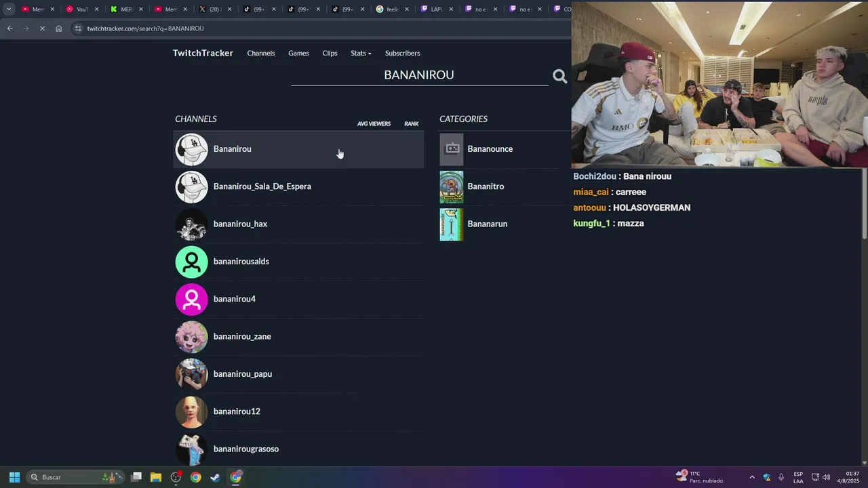Click the chat panel scrollbar
The image size is (868, 488).
coord(865,203)
